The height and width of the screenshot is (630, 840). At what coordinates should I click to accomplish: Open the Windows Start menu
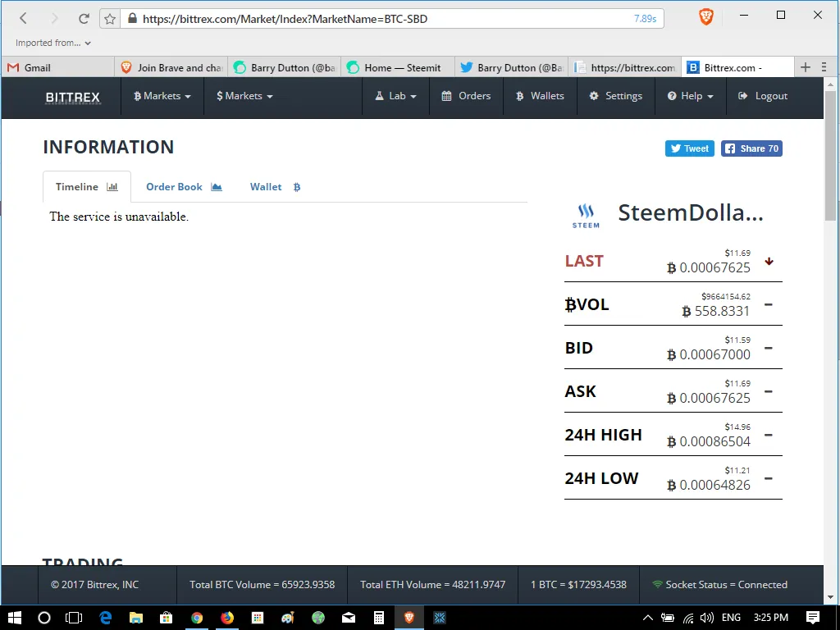click(15, 618)
